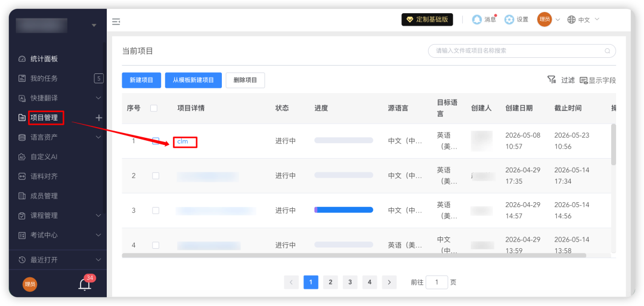The height and width of the screenshot is (306, 644).
Task: Check the row 4 checkbox
Action: click(x=156, y=245)
